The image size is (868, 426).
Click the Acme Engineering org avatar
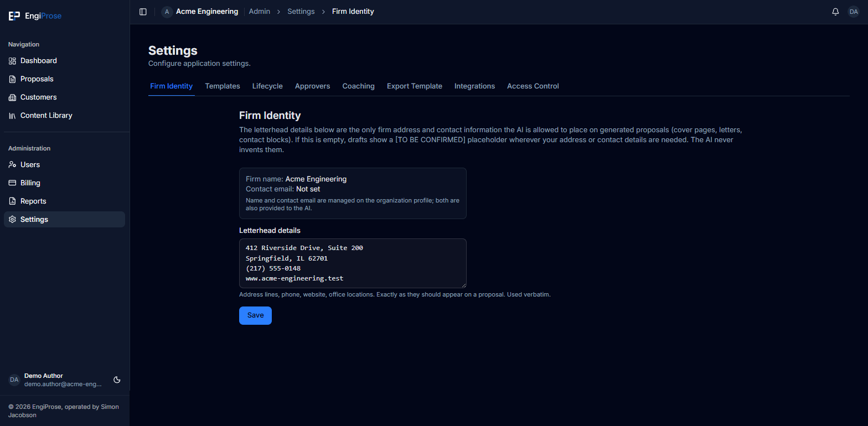pyautogui.click(x=167, y=12)
